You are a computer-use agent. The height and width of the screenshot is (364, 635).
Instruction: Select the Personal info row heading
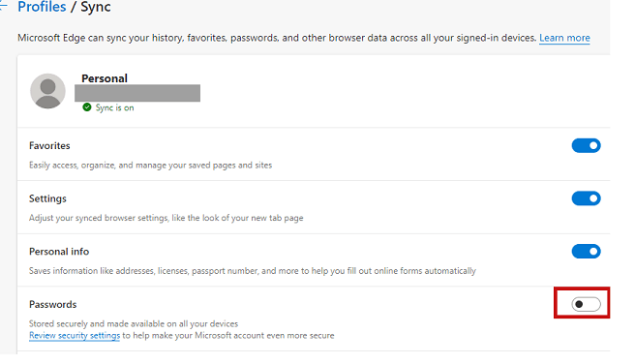click(x=59, y=252)
